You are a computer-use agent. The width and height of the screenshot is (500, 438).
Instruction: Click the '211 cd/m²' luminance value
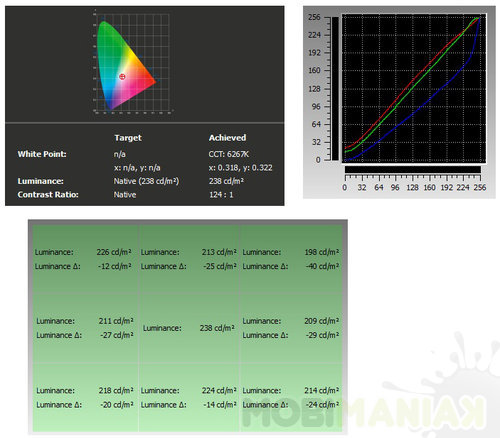click(x=116, y=321)
